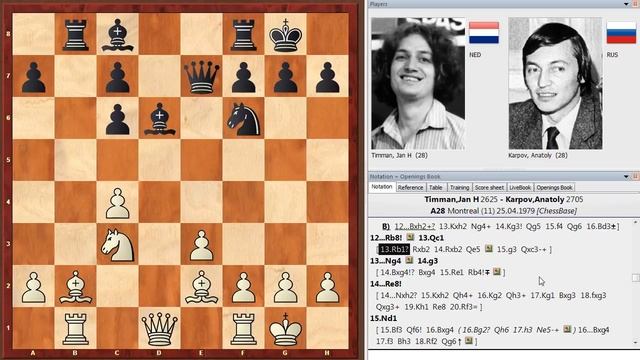The height and width of the screenshot is (360, 640).
Task: Select the white pawn on e3
Action: 202,245
